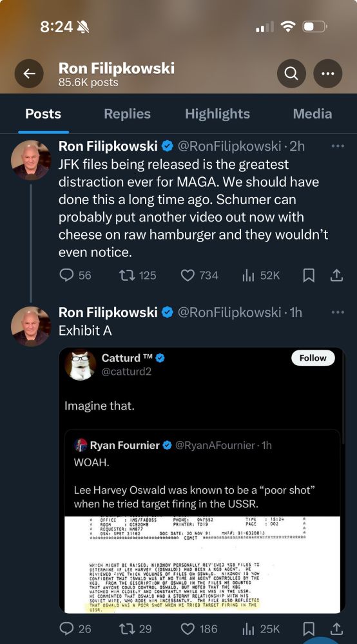Open the highlighted Oswald document image
This screenshot has height=644, width=357.
pyautogui.click(x=202, y=564)
